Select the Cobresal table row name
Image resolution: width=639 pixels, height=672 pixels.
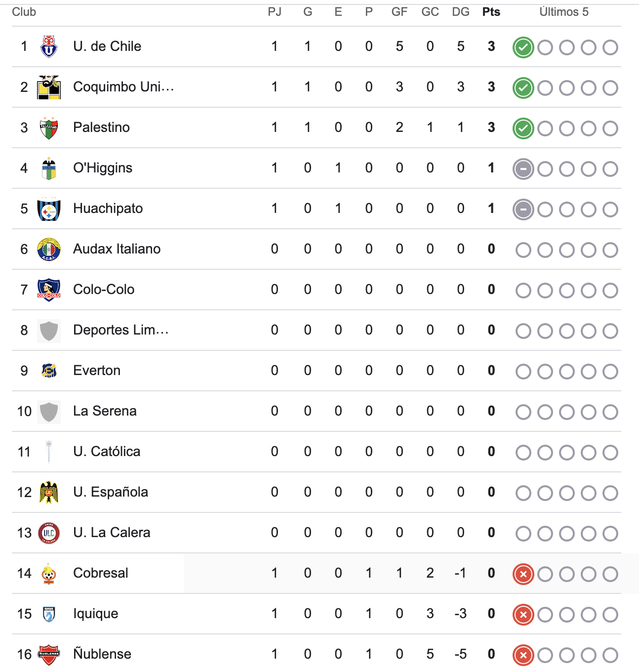click(x=101, y=573)
